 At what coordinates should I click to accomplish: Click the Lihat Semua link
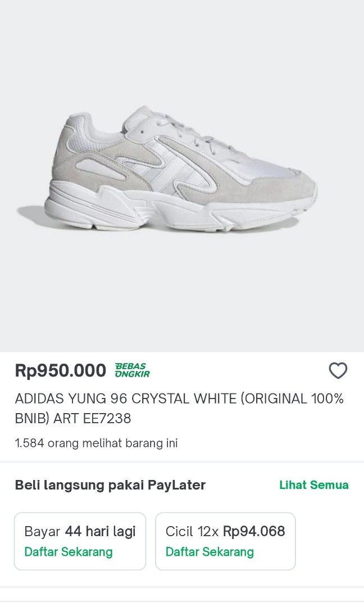[x=313, y=485]
